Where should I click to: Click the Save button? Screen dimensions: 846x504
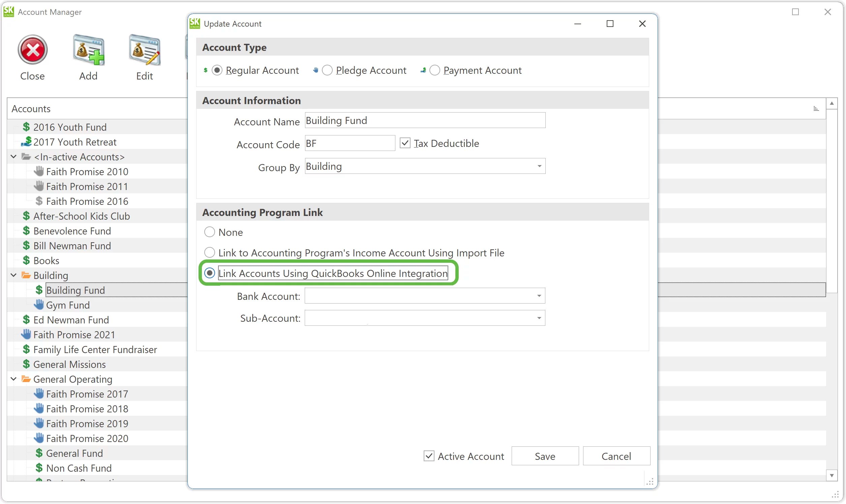coord(545,456)
